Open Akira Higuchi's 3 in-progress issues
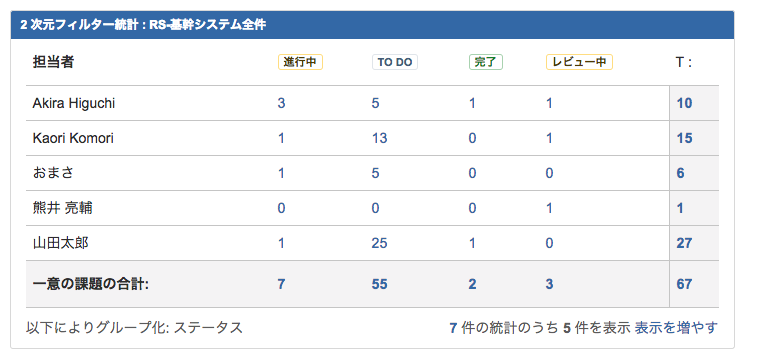758x364 pixels. click(x=281, y=103)
